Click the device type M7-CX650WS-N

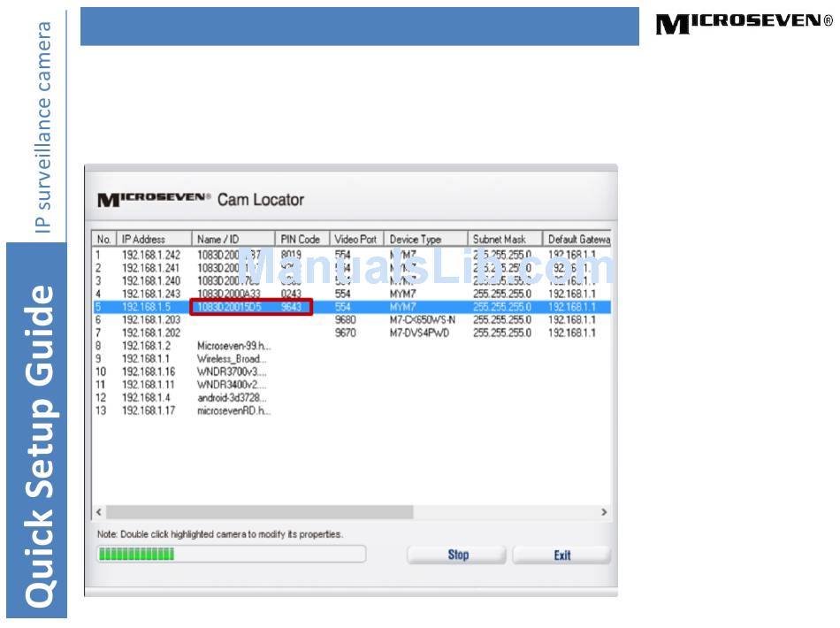click(x=422, y=320)
